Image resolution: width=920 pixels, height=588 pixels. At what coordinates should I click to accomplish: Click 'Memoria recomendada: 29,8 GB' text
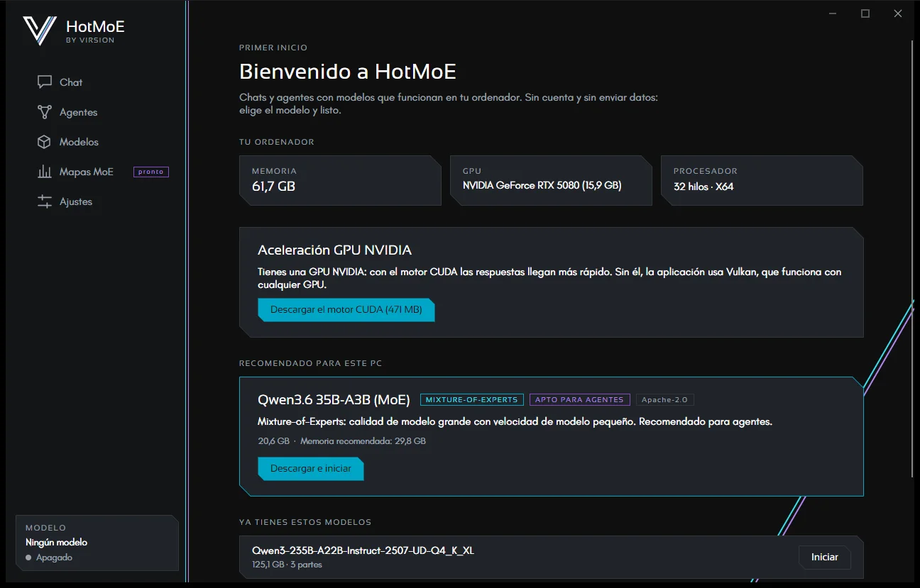(x=363, y=441)
